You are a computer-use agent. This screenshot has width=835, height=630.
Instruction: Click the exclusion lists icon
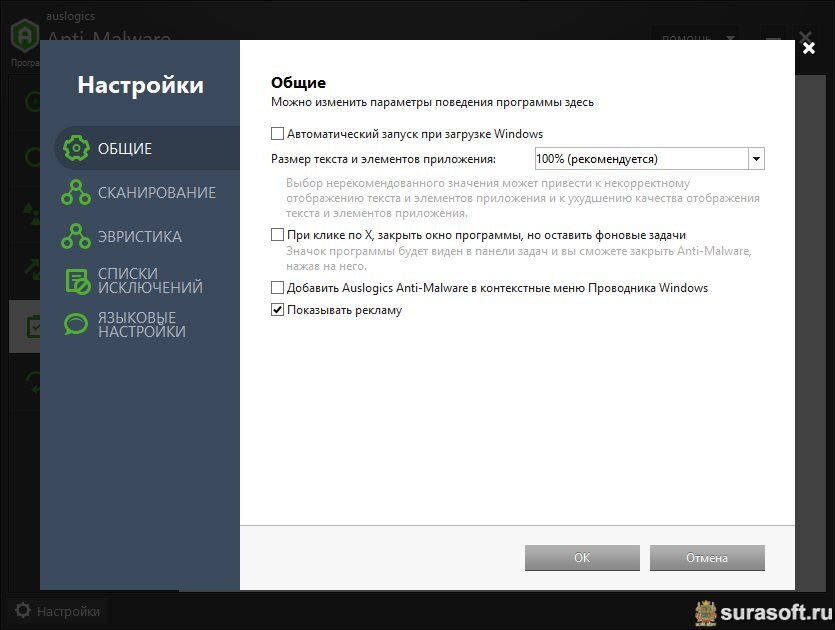pos(78,281)
